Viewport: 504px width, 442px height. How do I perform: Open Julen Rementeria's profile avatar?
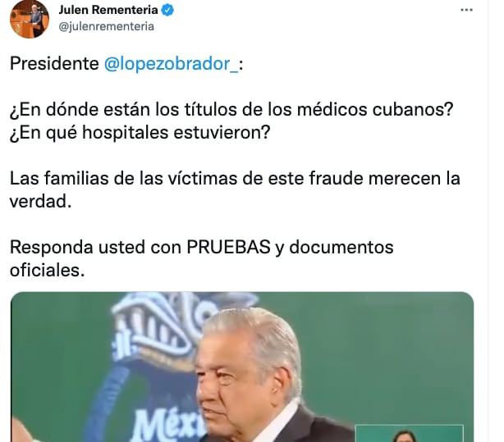coord(30,19)
